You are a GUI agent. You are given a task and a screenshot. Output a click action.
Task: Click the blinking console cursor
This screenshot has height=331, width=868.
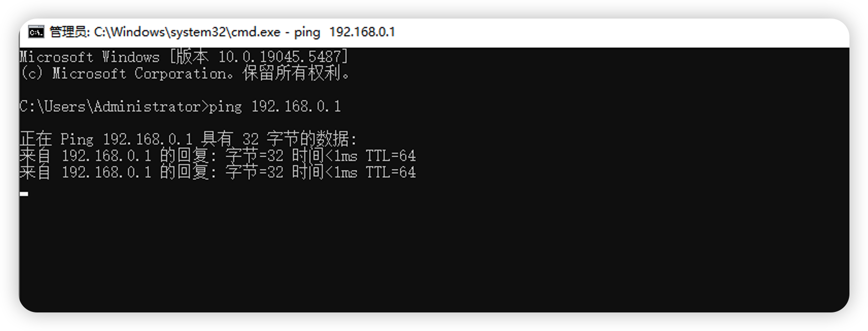point(24,194)
